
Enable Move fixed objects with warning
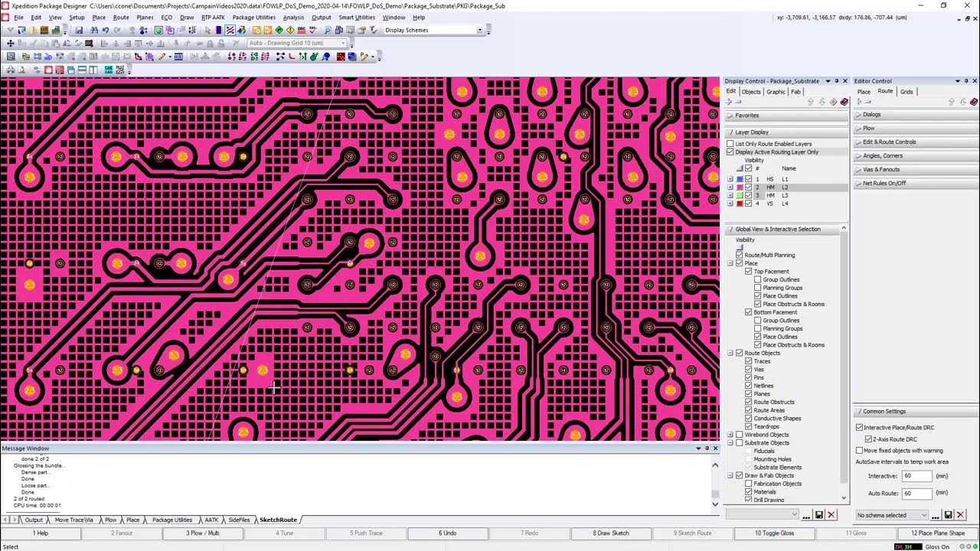(859, 451)
